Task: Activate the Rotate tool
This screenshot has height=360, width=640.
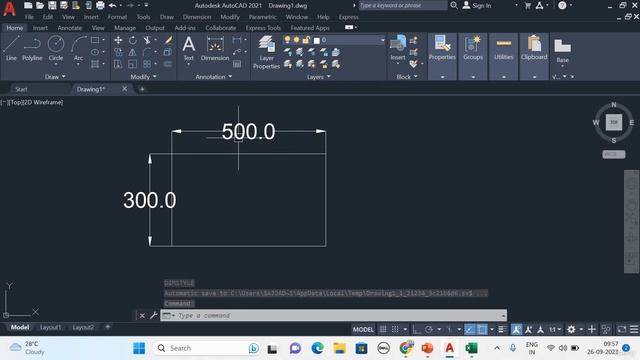Action: click(133, 40)
